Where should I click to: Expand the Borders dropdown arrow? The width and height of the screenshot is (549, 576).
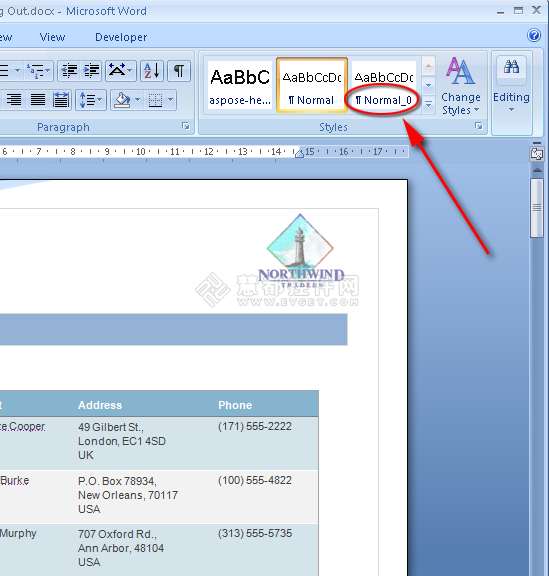coord(170,99)
